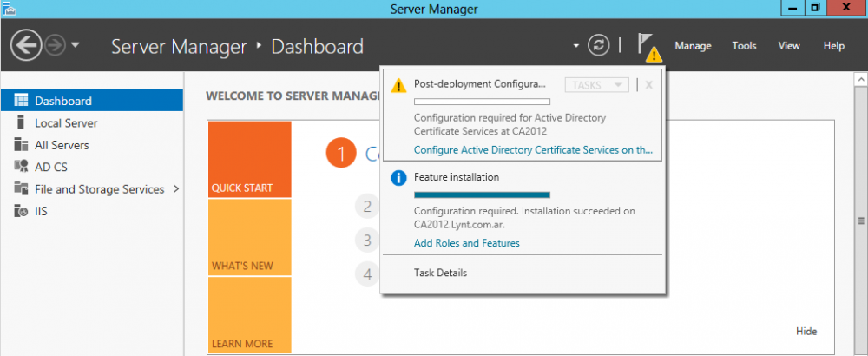This screenshot has width=868, height=356.
Task: Click the LEARN MORE tile
Action: click(250, 315)
